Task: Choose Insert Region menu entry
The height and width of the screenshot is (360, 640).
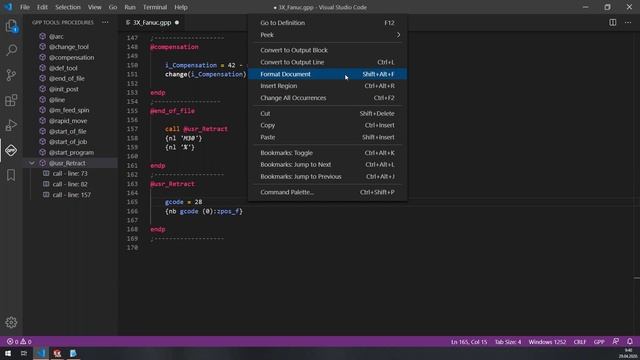Action: (327, 86)
